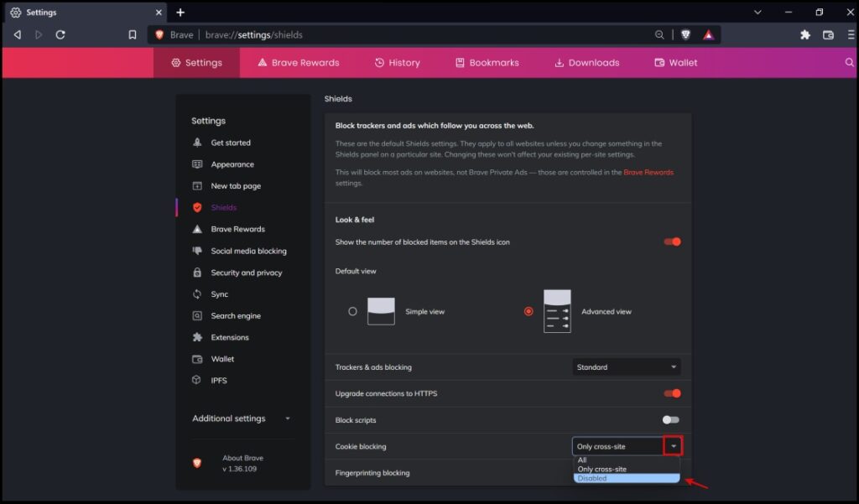Toggle the Block scripts switch
The height and width of the screenshot is (504, 859).
click(x=671, y=419)
